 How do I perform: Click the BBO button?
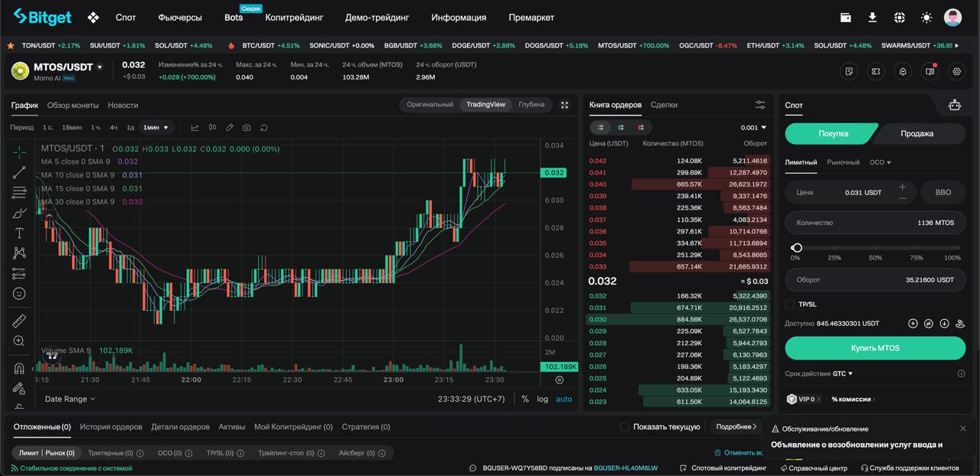pos(943,192)
